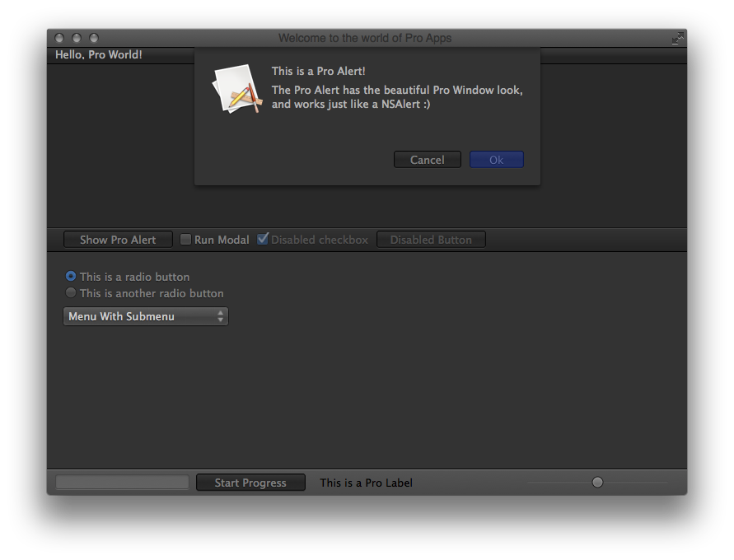This screenshot has height=560, width=734.
Task: Click the up/down arrows on the popup menu
Action: 220,316
